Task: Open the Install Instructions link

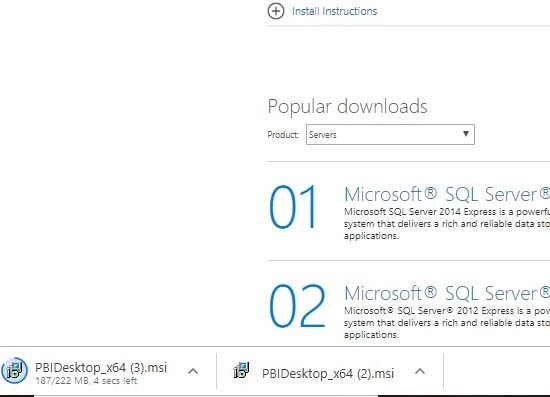Action: 335,11
